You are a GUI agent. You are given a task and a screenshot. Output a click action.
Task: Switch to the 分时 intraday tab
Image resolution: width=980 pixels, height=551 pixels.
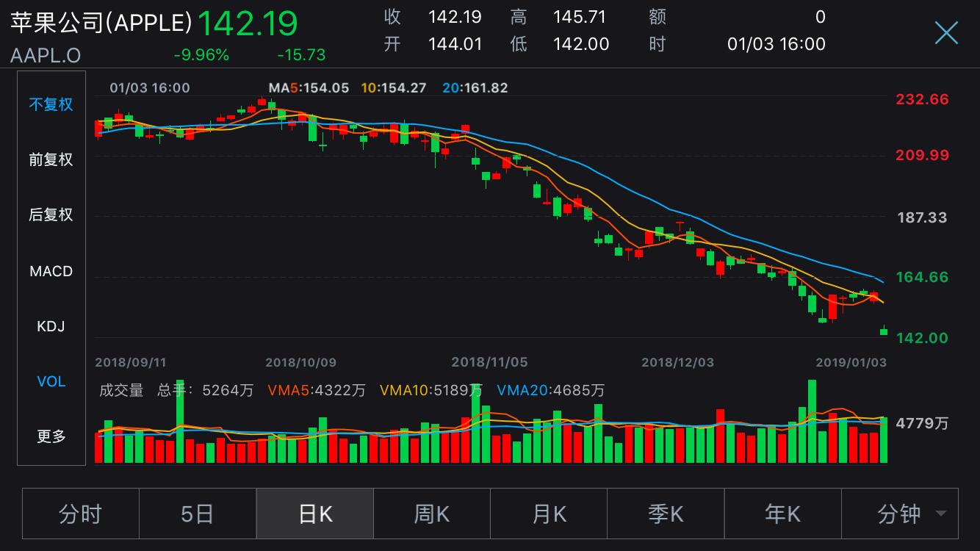point(81,514)
